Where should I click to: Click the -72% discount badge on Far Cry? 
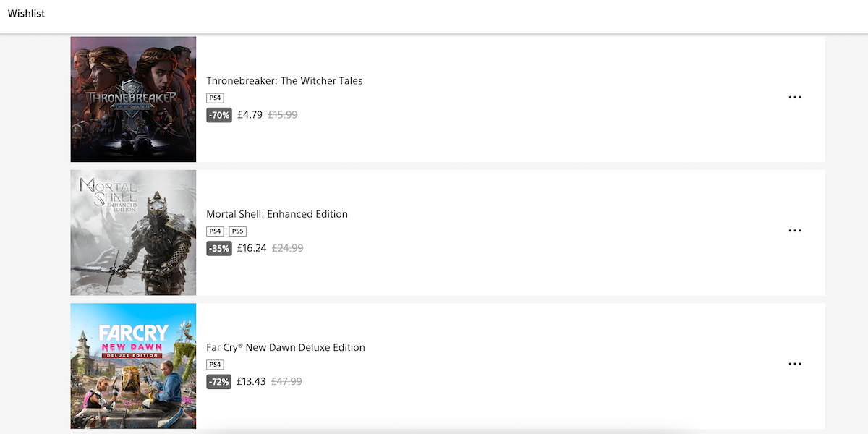pyautogui.click(x=218, y=381)
